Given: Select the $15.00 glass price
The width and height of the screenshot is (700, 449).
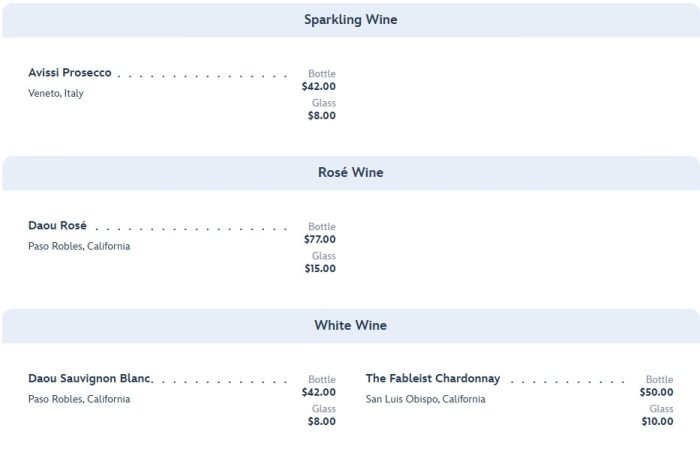Looking at the screenshot, I should pos(320,269).
